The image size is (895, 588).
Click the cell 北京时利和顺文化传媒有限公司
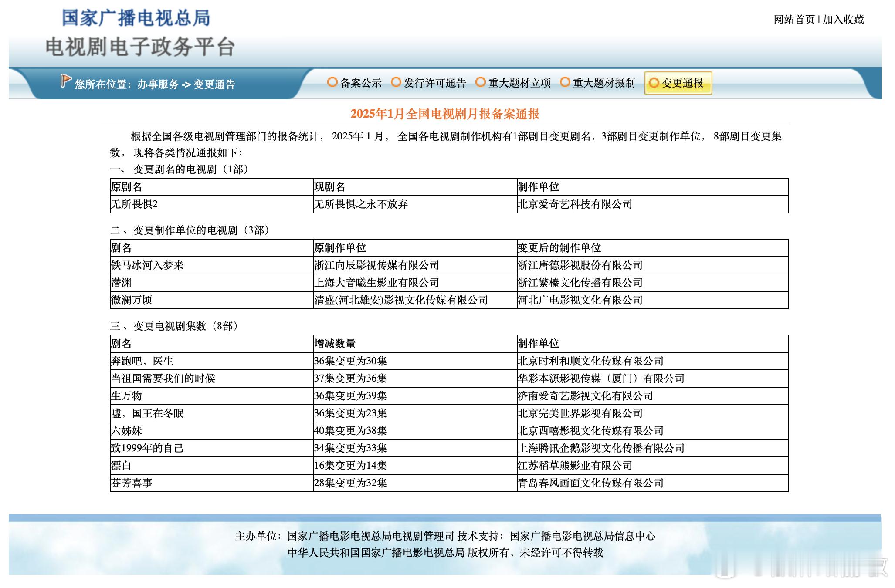652,361
